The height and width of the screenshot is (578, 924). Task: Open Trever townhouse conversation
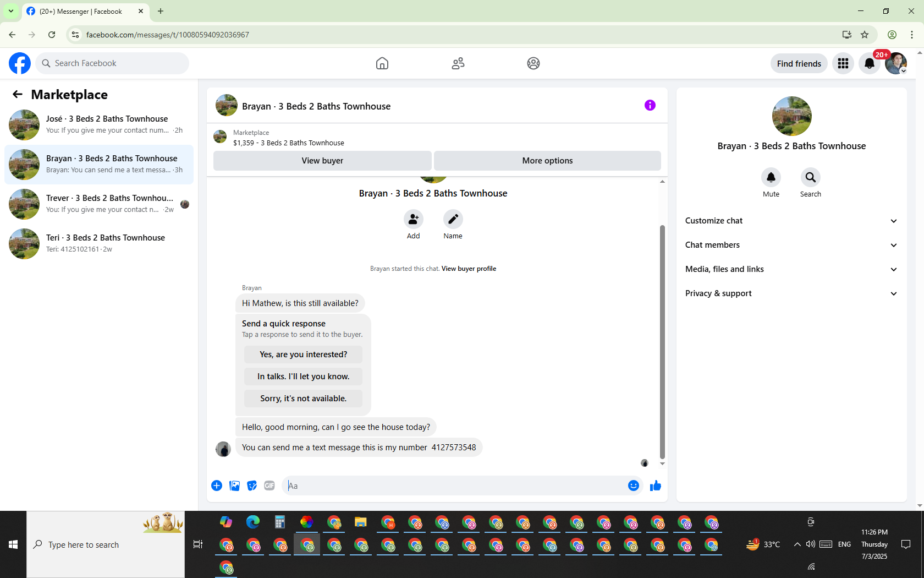tap(99, 204)
